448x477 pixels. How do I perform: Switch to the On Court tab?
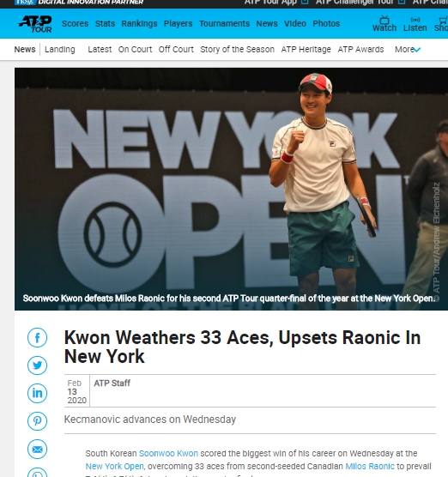135,49
